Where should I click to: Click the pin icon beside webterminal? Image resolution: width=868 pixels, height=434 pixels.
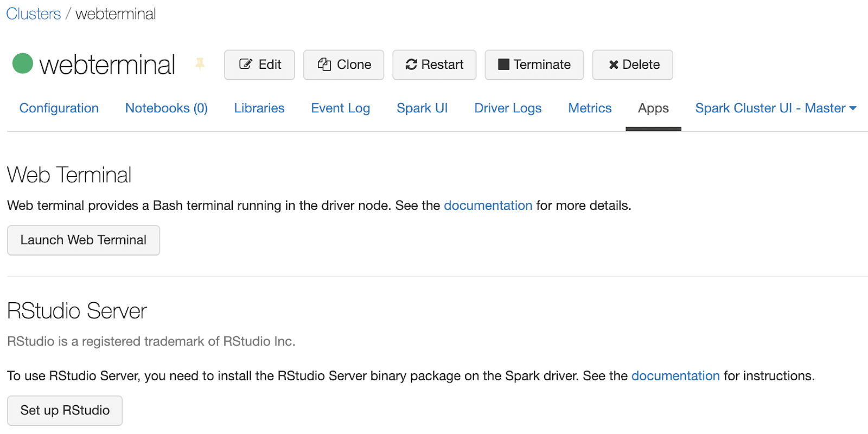[200, 64]
